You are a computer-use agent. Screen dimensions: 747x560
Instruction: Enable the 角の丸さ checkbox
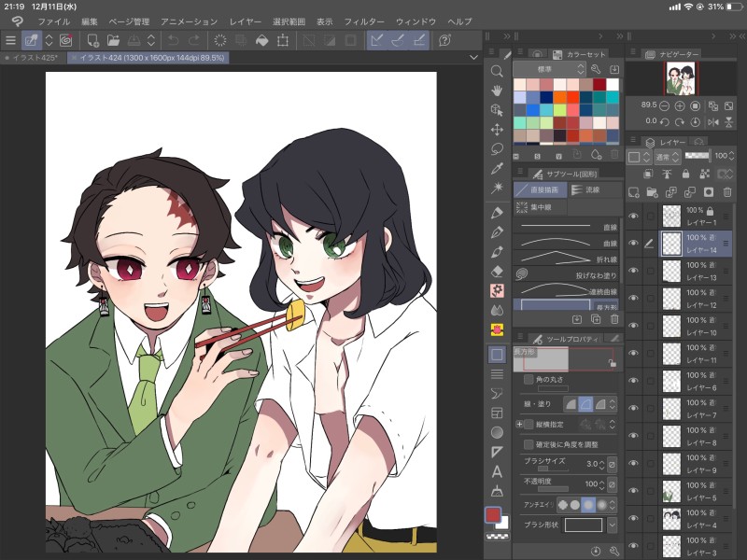[529, 379]
